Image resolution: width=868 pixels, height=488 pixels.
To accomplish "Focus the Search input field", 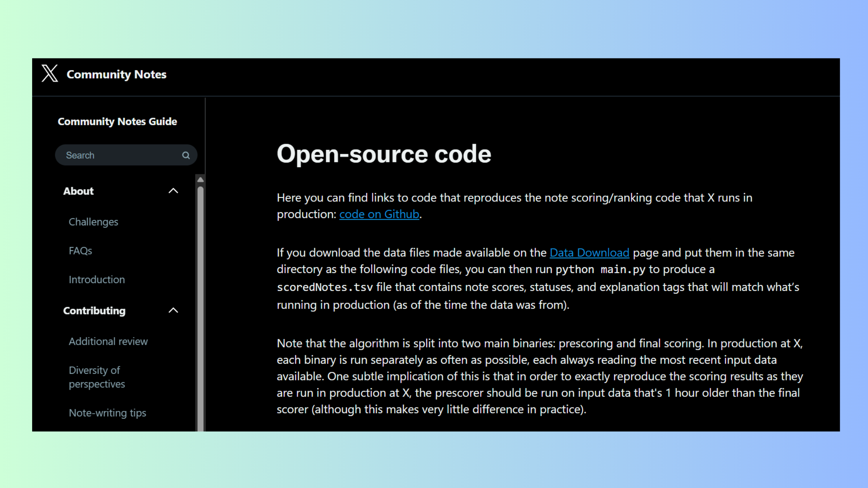I will pos(126,155).
